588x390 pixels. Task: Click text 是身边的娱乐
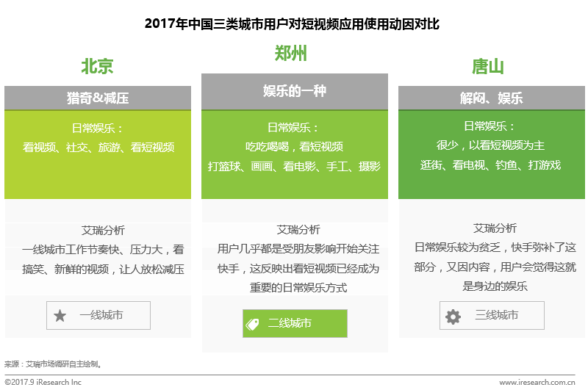(495, 286)
